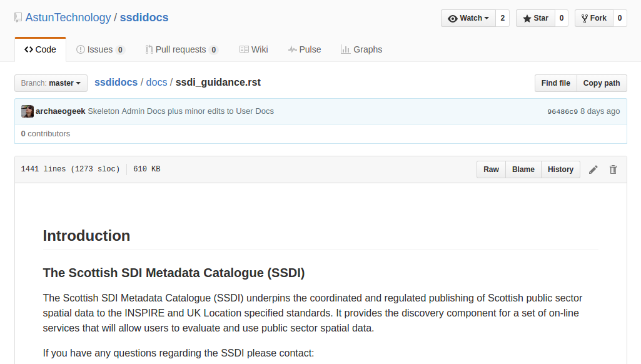This screenshot has height=364, width=641.
Task: Click the forks count next to Fork
Action: click(620, 18)
